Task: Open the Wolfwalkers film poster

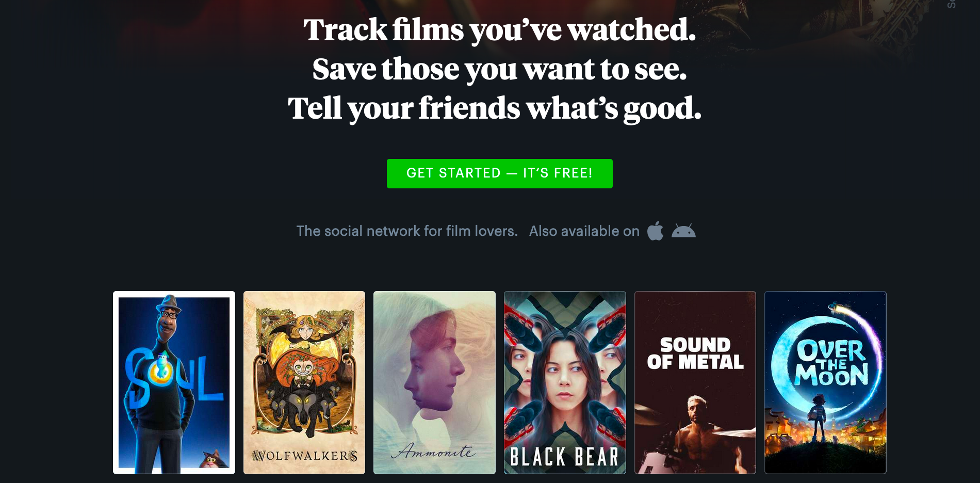Action: [x=304, y=382]
